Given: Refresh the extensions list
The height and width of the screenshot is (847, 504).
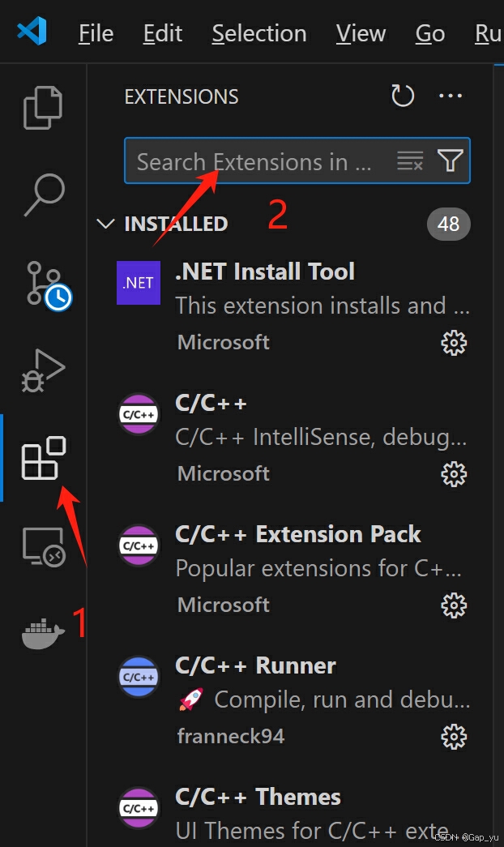Looking at the screenshot, I should click(402, 96).
